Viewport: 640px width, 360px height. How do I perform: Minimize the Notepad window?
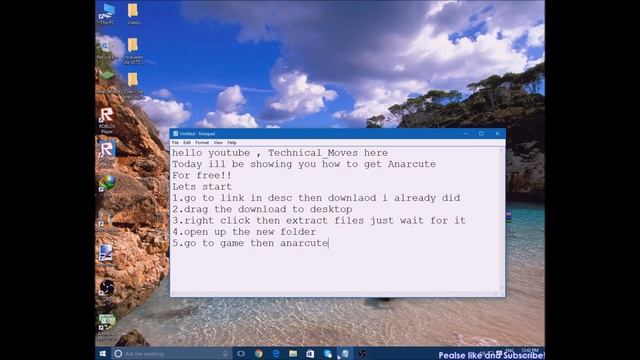465,133
